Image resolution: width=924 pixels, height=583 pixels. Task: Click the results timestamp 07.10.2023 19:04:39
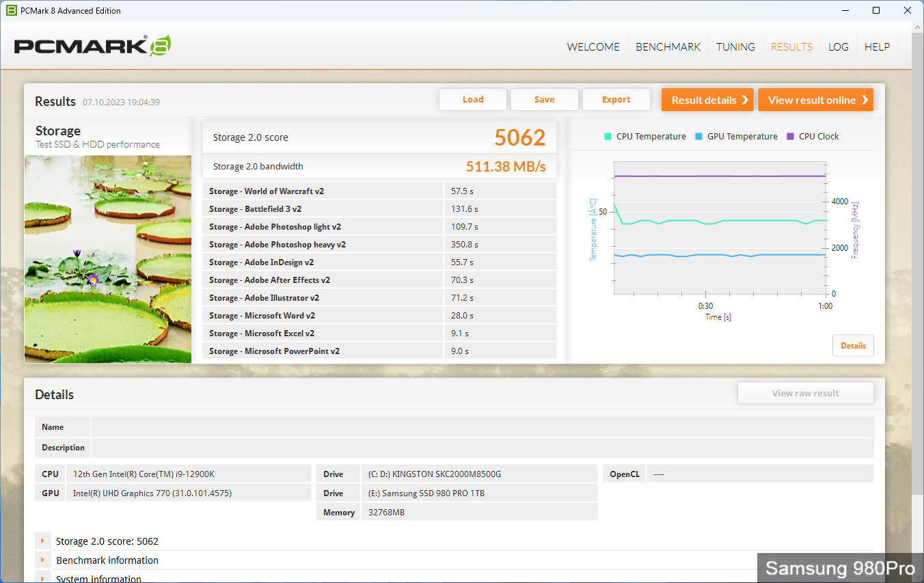pyautogui.click(x=122, y=103)
